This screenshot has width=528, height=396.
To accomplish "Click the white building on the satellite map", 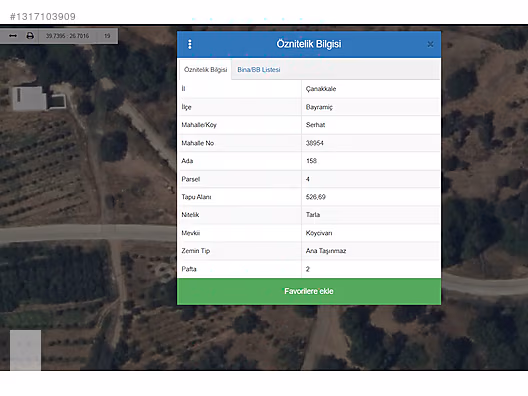I will (29, 98).
